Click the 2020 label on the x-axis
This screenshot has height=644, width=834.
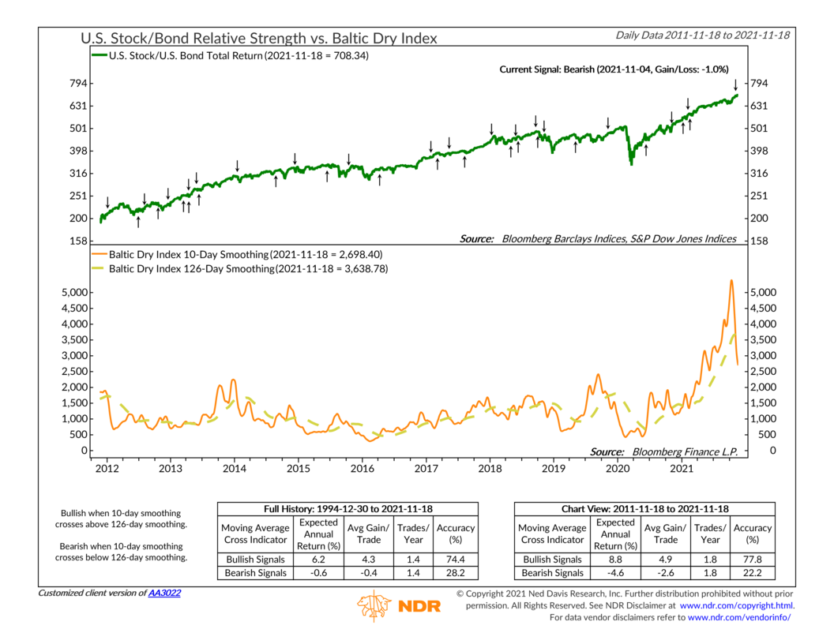tap(616, 470)
